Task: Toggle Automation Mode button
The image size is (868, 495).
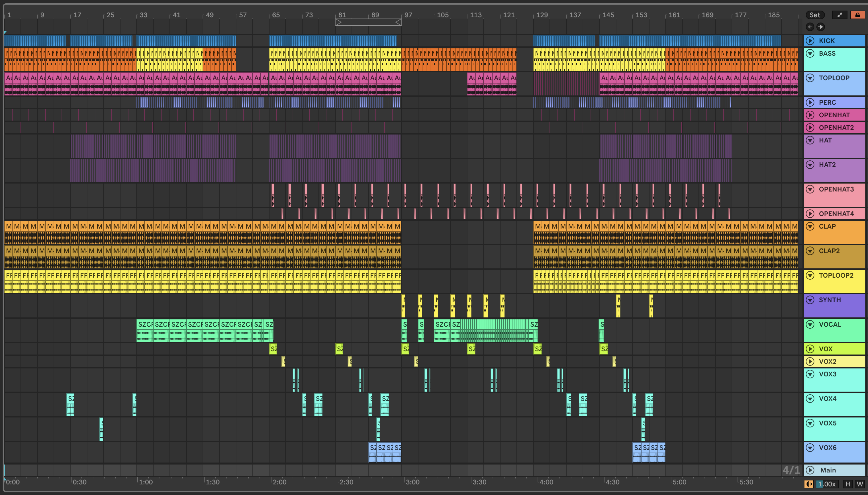Action: (x=840, y=15)
